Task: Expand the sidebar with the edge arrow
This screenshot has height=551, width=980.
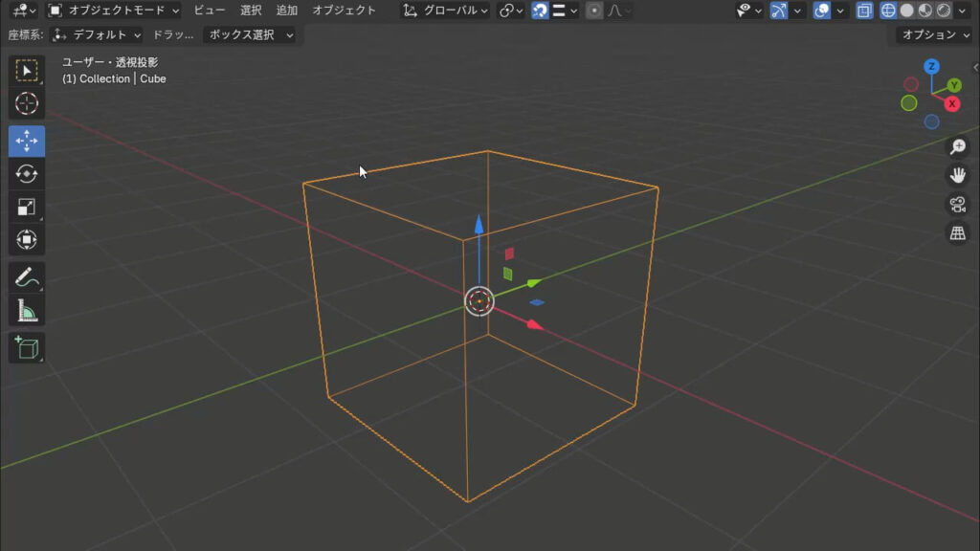Action: [975, 68]
